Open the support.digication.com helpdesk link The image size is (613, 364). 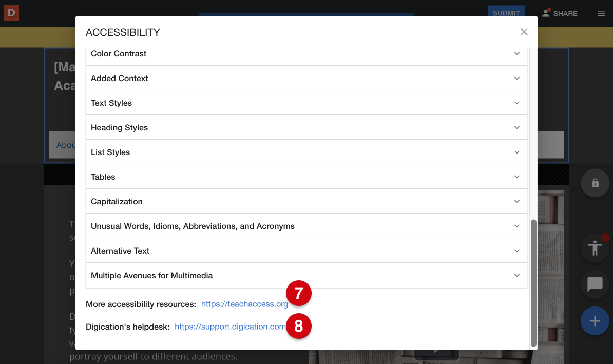tap(229, 327)
